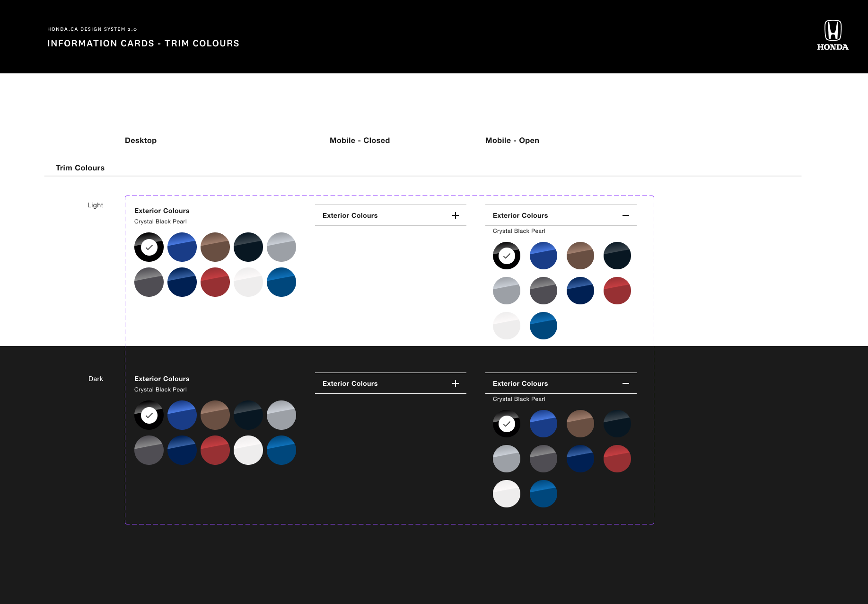Viewport: 868px width, 604px height.
Task: Click white swatch in dark Mobile Open card
Action: [507, 494]
